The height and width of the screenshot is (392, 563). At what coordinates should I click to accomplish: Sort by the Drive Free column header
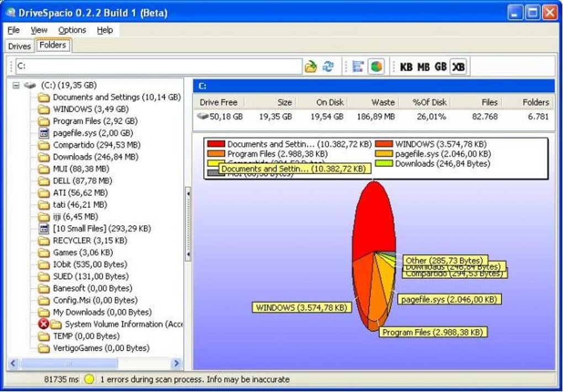tap(219, 102)
